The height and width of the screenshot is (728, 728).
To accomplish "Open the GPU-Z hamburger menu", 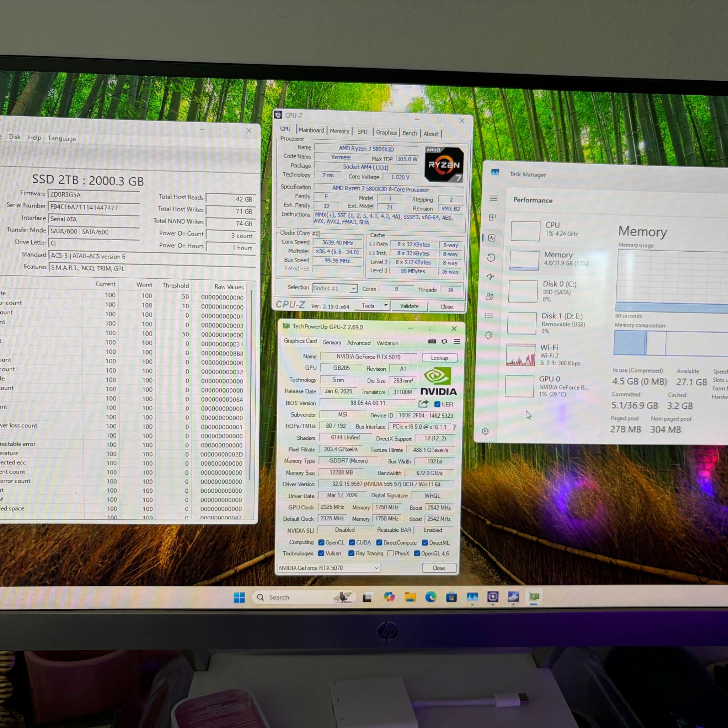I will click(457, 341).
